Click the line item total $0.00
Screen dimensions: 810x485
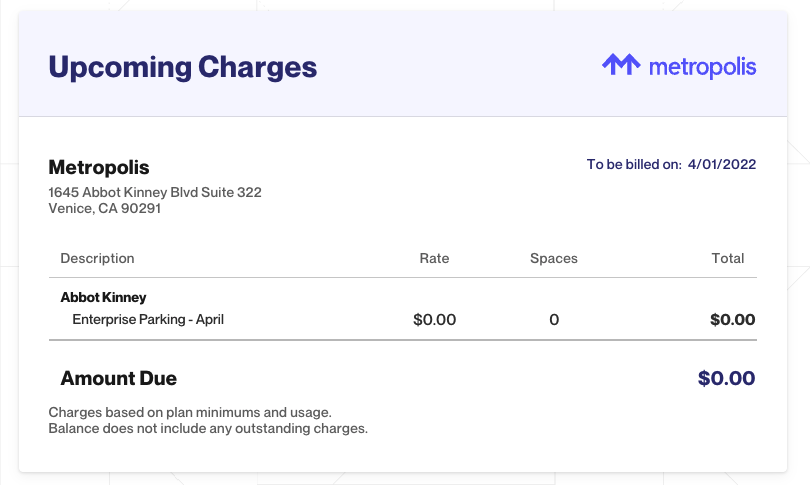click(733, 320)
